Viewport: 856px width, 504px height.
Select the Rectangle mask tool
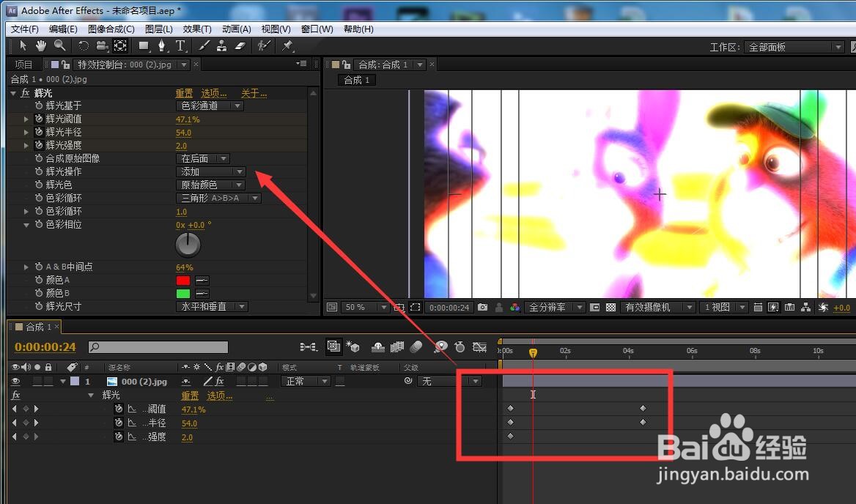[144, 46]
